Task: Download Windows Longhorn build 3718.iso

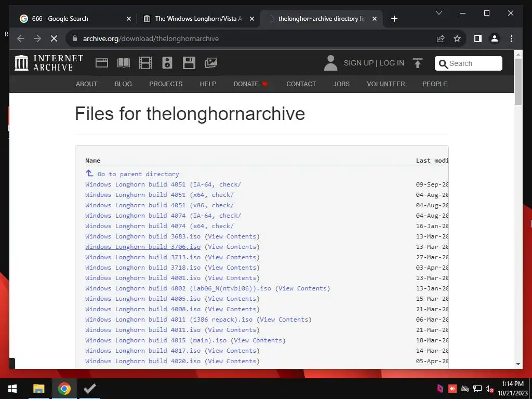Action: [x=143, y=268]
